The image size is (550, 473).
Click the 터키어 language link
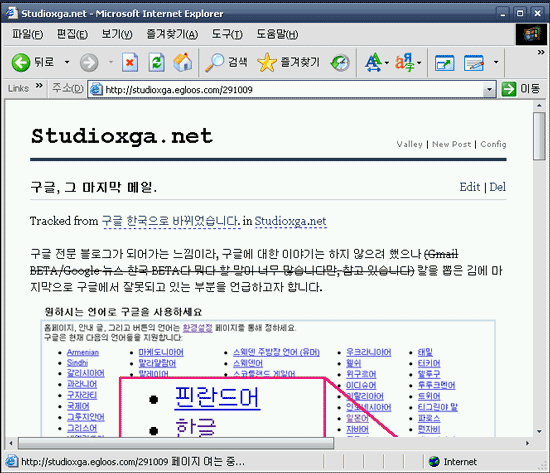point(429,363)
